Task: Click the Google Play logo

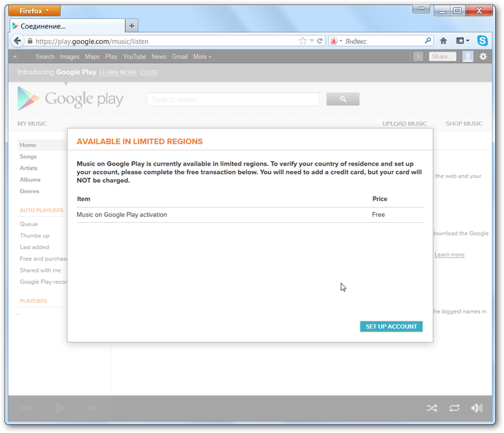Action: [70, 99]
